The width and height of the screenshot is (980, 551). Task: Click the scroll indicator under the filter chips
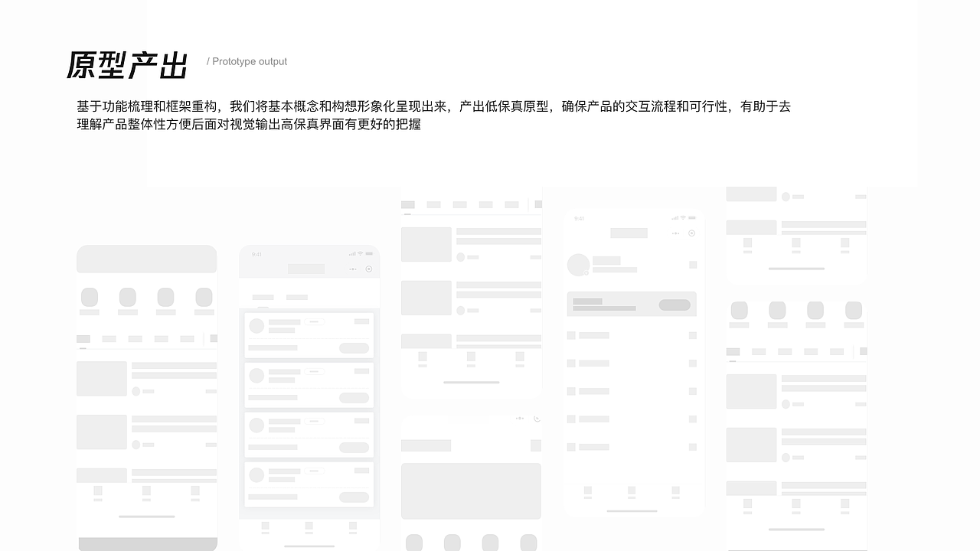pyautogui.click(x=407, y=214)
